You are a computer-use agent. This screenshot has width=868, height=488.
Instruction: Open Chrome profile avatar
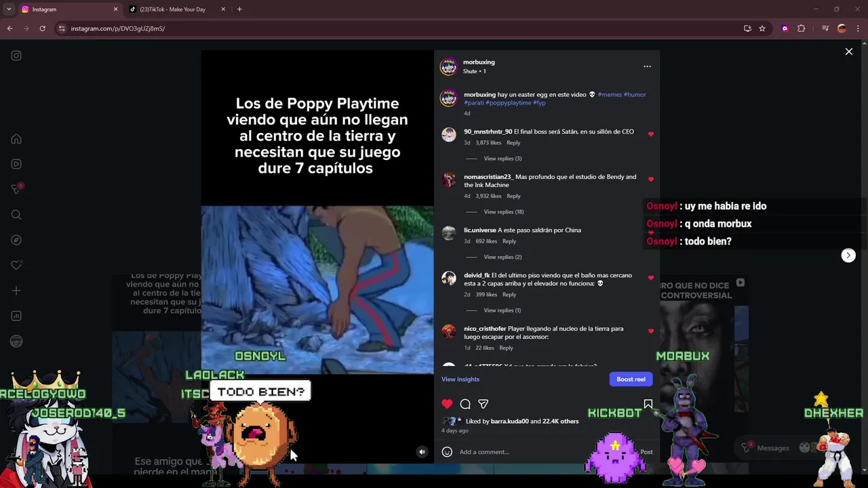tap(842, 28)
